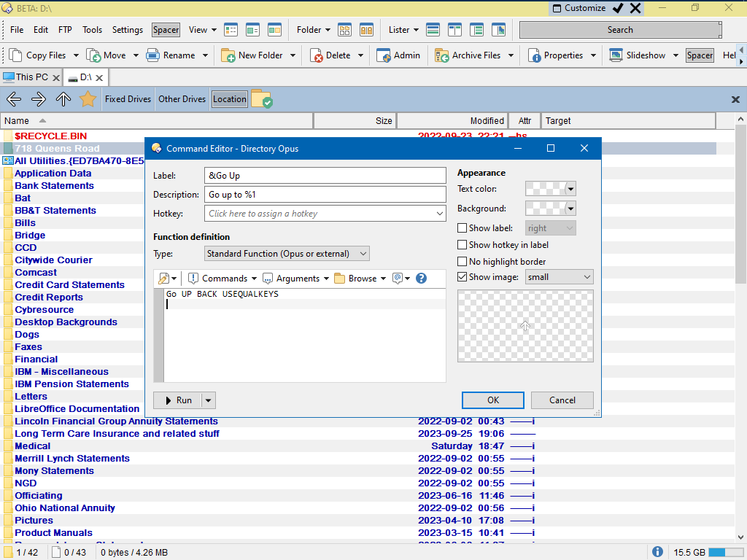This screenshot has height=560, width=747.
Task: Pick a Background color swatch
Action: pos(550,208)
